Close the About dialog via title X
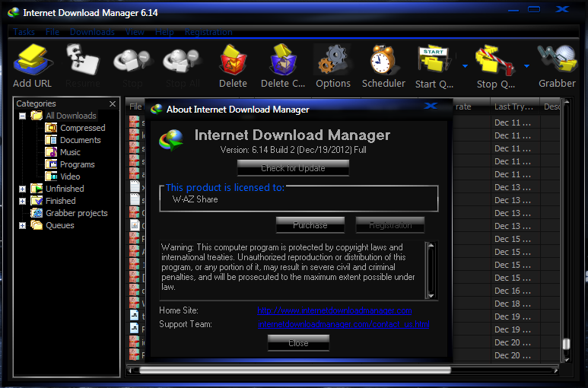This screenshot has height=388, width=588. (x=431, y=106)
